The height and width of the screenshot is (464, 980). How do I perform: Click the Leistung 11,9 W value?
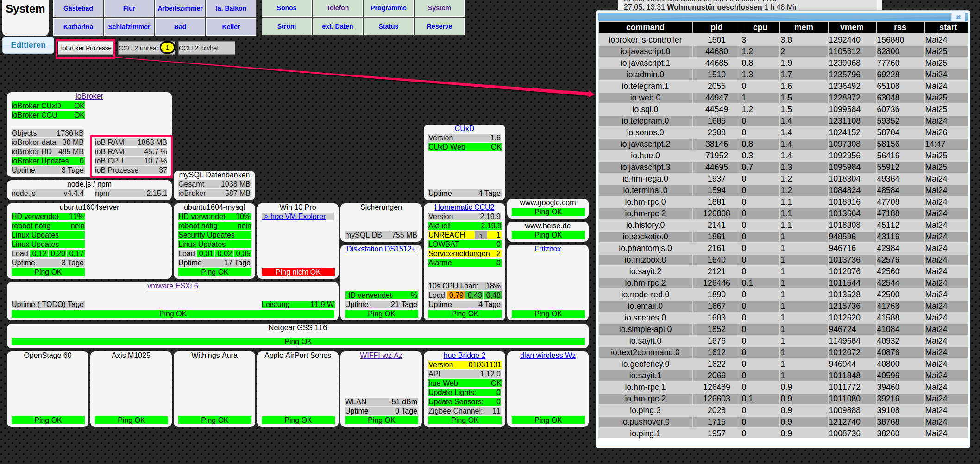[x=298, y=305]
